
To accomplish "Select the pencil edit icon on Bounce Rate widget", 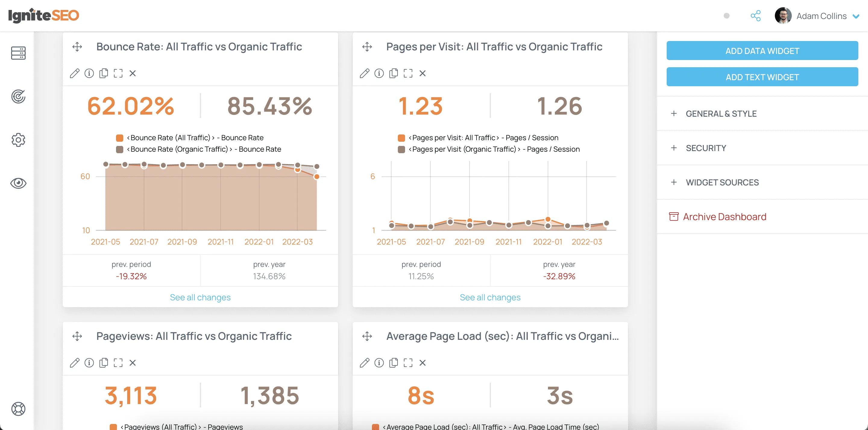I will [74, 73].
